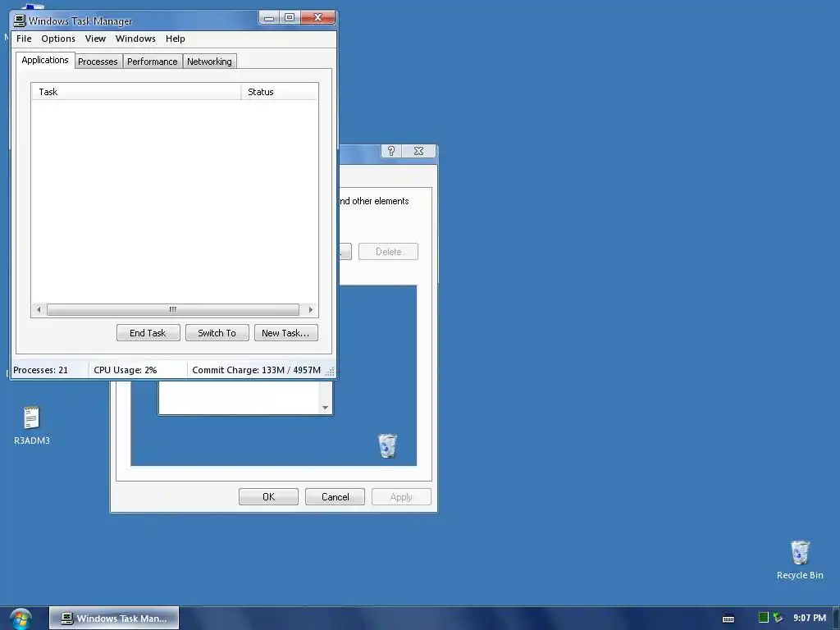Image resolution: width=840 pixels, height=630 pixels.
Task: Click the green CPU meter tray icon
Action: click(x=764, y=618)
